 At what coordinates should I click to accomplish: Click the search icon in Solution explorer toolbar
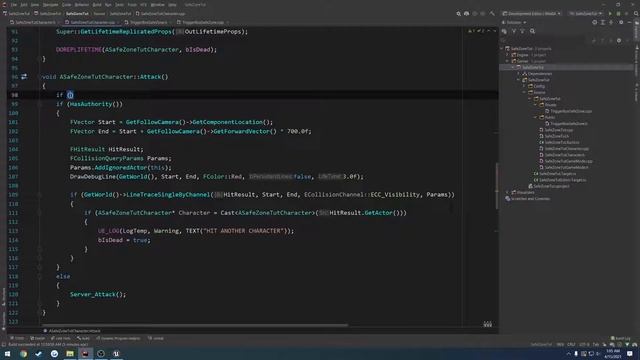click(x=532, y=31)
